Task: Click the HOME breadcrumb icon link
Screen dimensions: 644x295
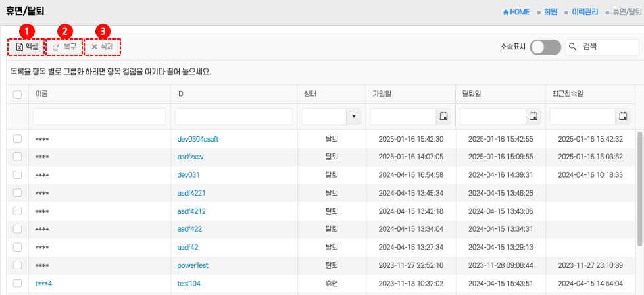Action: pyautogui.click(x=506, y=12)
